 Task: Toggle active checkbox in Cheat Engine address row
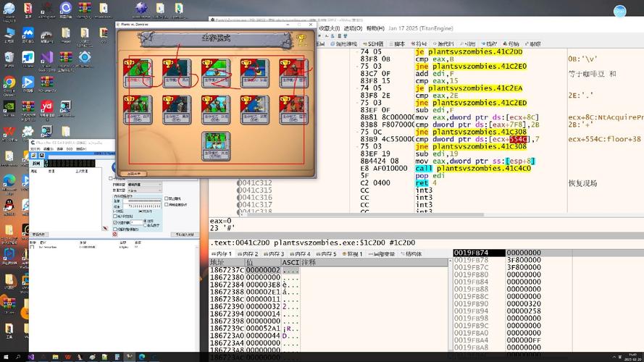pos(32,247)
